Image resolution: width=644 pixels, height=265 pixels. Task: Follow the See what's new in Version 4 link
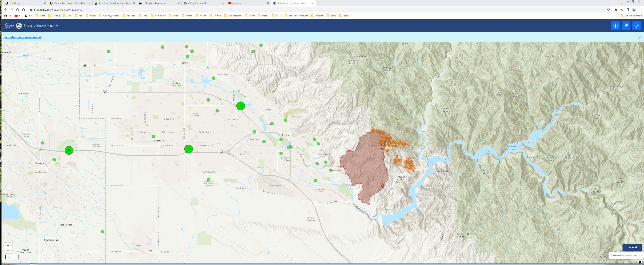coord(22,37)
